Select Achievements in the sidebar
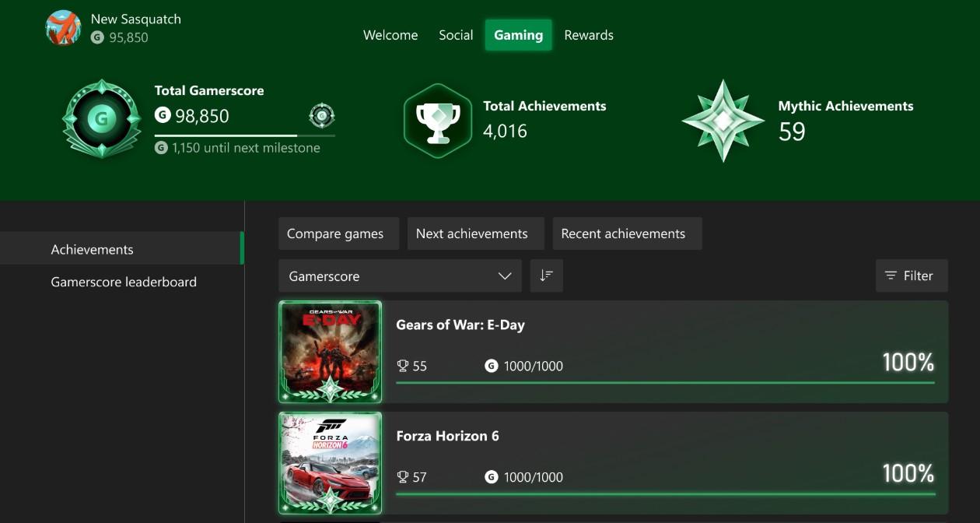The height and width of the screenshot is (523, 980). pyautogui.click(x=121, y=249)
